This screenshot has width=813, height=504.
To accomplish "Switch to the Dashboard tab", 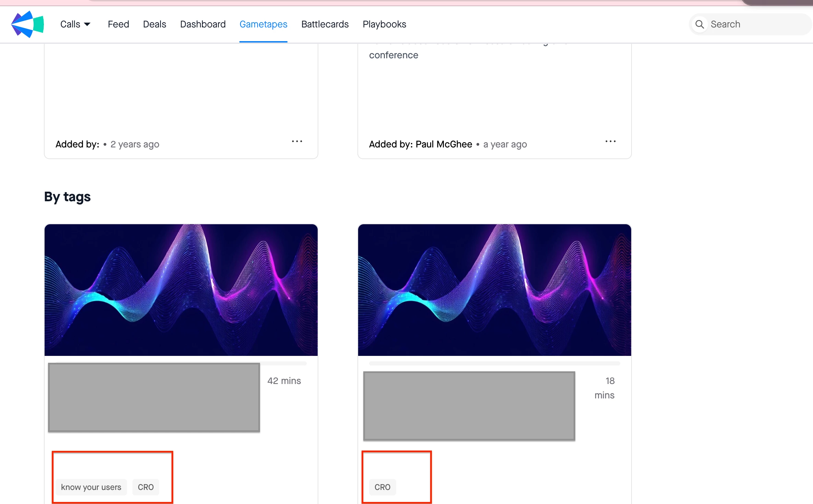I will pyautogui.click(x=203, y=24).
